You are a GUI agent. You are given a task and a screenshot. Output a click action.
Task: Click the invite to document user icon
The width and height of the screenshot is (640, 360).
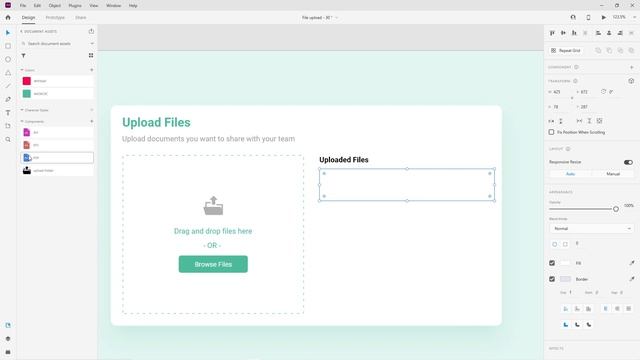click(573, 18)
